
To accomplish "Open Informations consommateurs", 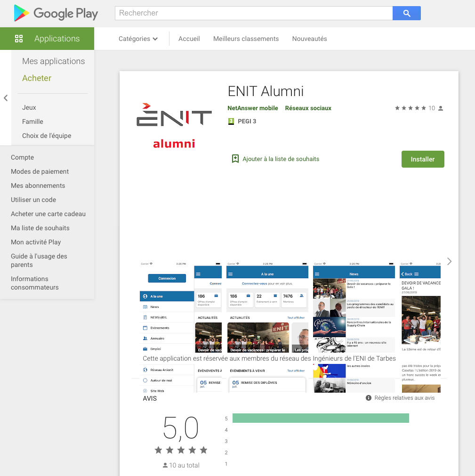I will 34,283.
